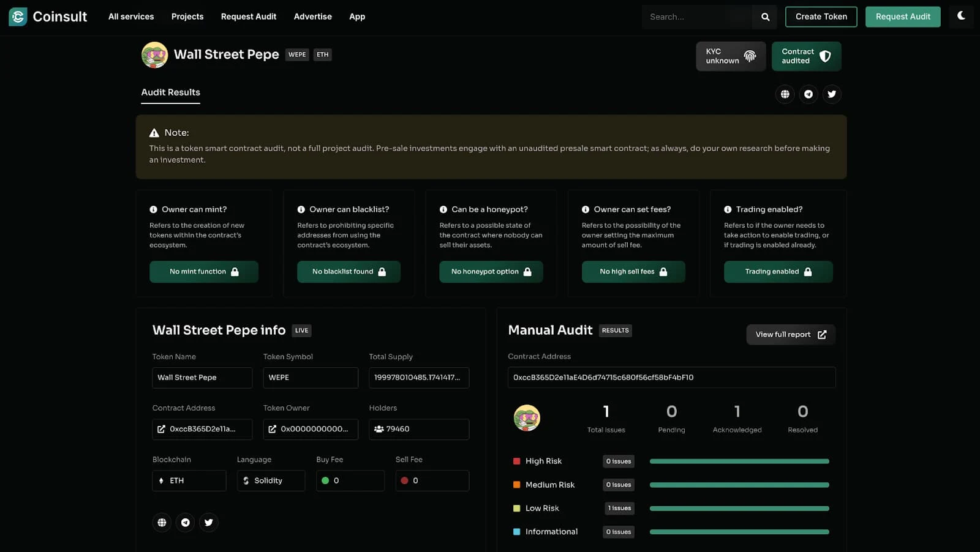The width and height of the screenshot is (980, 552).
Task: Click info icon next to Owner can mint
Action: [153, 209]
